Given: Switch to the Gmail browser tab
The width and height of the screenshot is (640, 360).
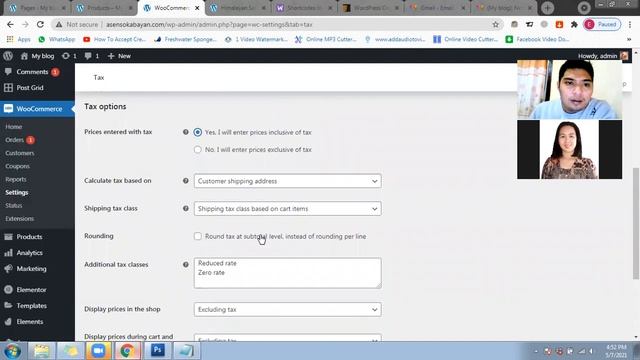Looking at the screenshot, I should click(x=437, y=8).
